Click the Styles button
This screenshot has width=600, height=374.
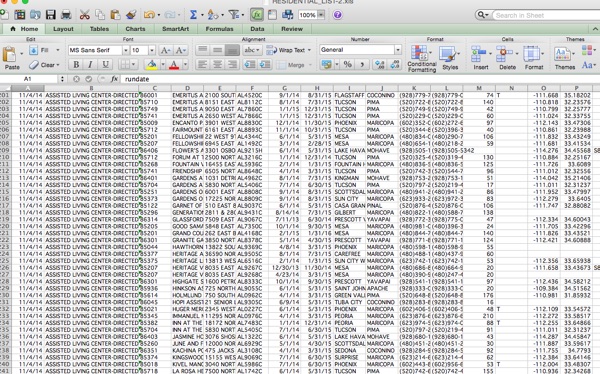[x=450, y=58]
